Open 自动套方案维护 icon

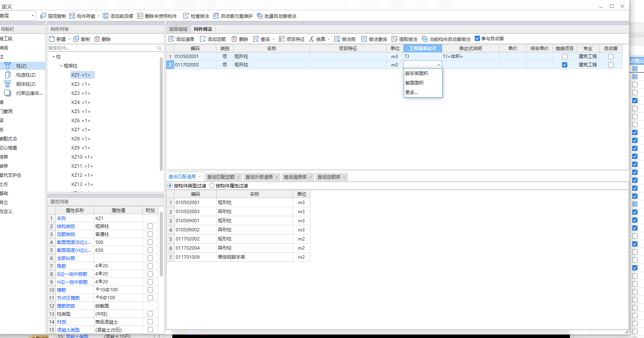click(216, 16)
